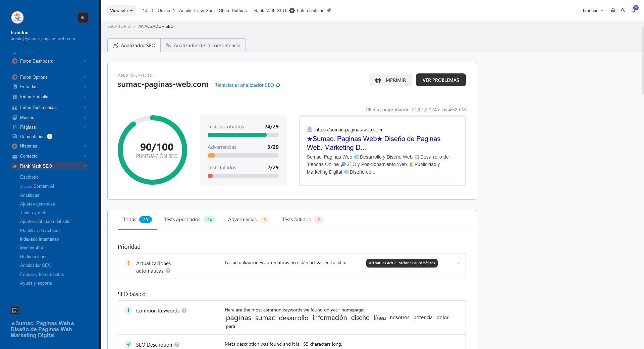The image size is (644, 349).
Task: Click the Historias sidebar icon
Action: tap(15, 146)
